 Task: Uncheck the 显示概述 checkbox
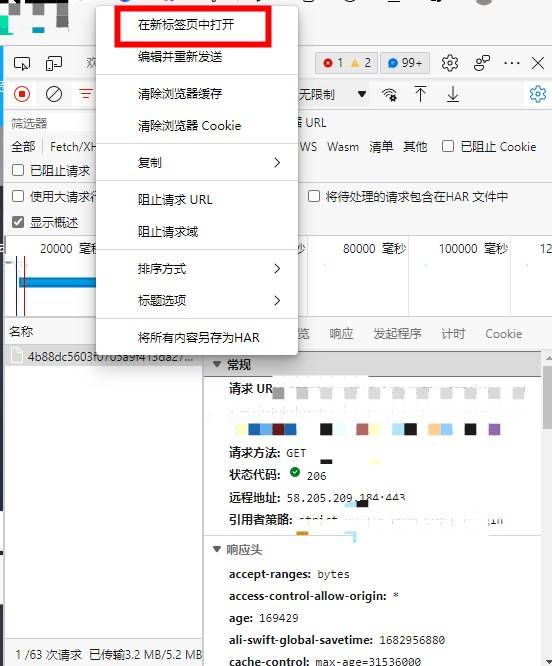pyautogui.click(x=18, y=222)
